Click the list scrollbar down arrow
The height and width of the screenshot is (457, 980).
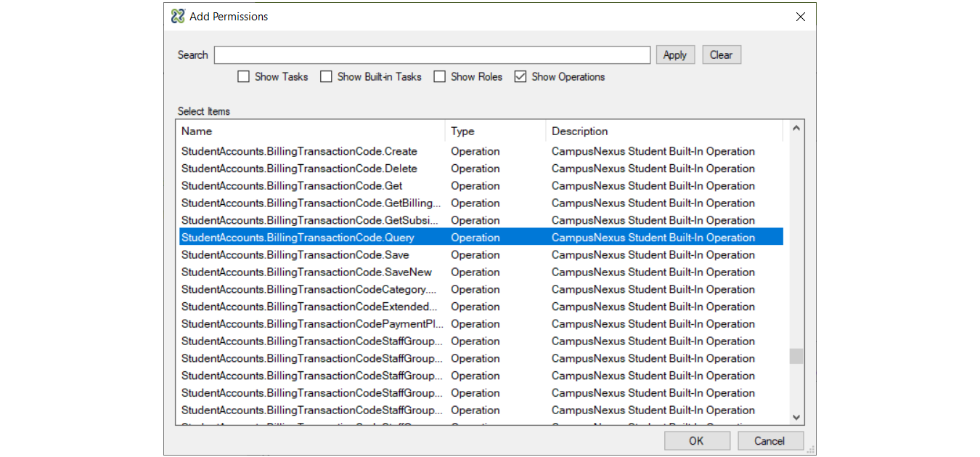click(796, 417)
